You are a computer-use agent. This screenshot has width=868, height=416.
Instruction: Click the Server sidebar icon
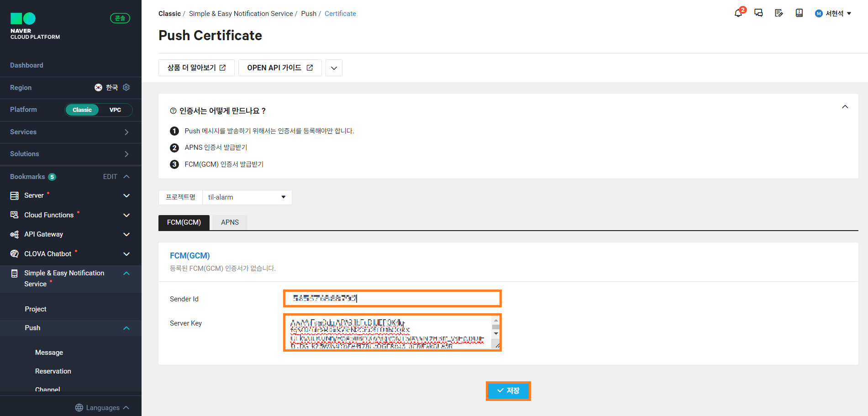pyautogui.click(x=15, y=195)
